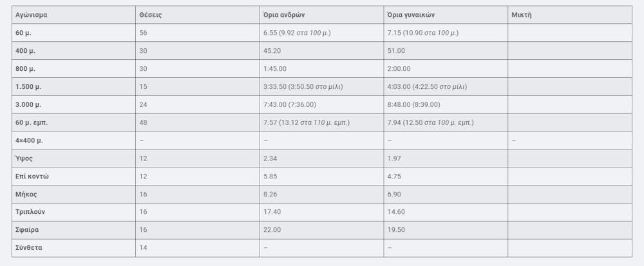
Task: Click the 56 positions cell
Action: point(143,32)
